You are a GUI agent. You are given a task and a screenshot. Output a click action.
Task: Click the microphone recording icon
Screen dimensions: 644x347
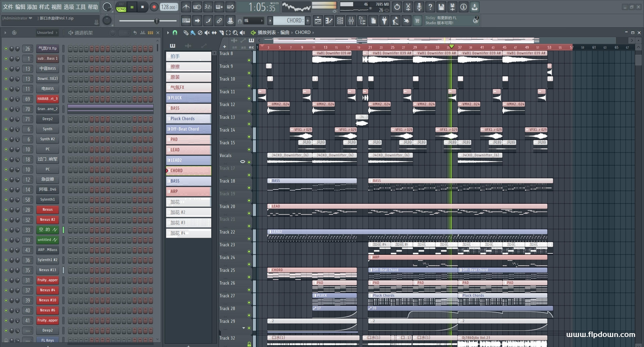coord(419,7)
